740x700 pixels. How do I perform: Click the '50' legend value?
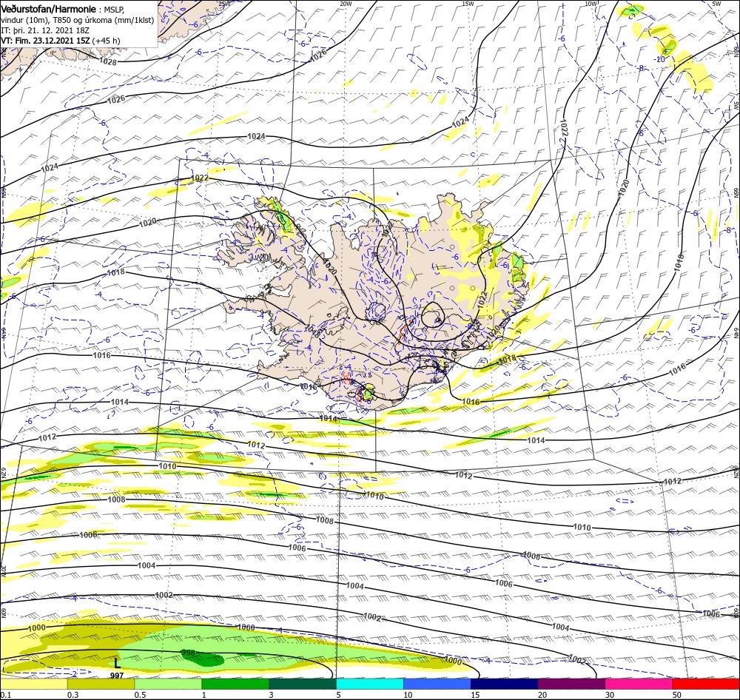[x=677, y=695]
